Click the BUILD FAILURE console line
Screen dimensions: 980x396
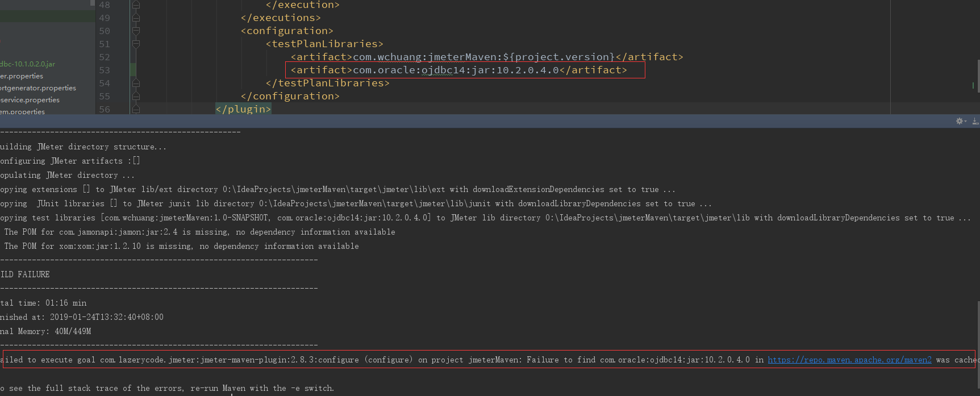pos(25,274)
